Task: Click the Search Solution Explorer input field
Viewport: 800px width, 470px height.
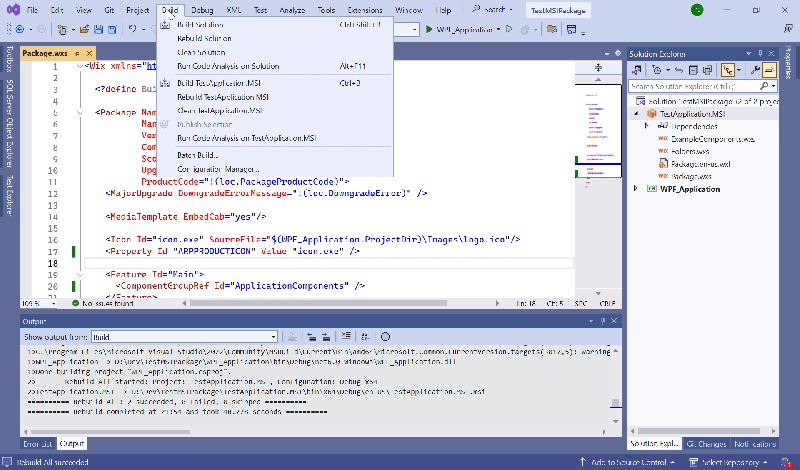Action: pos(696,86)
